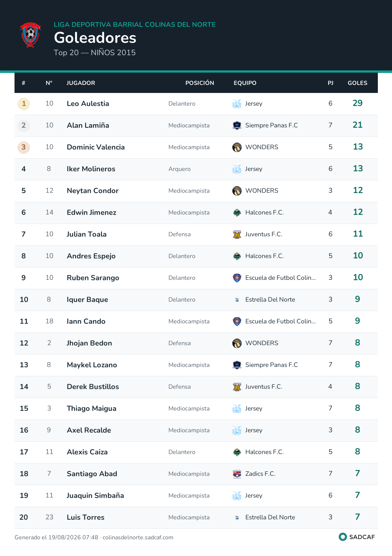Click the gold rank 1 badge

coord(24,104)
